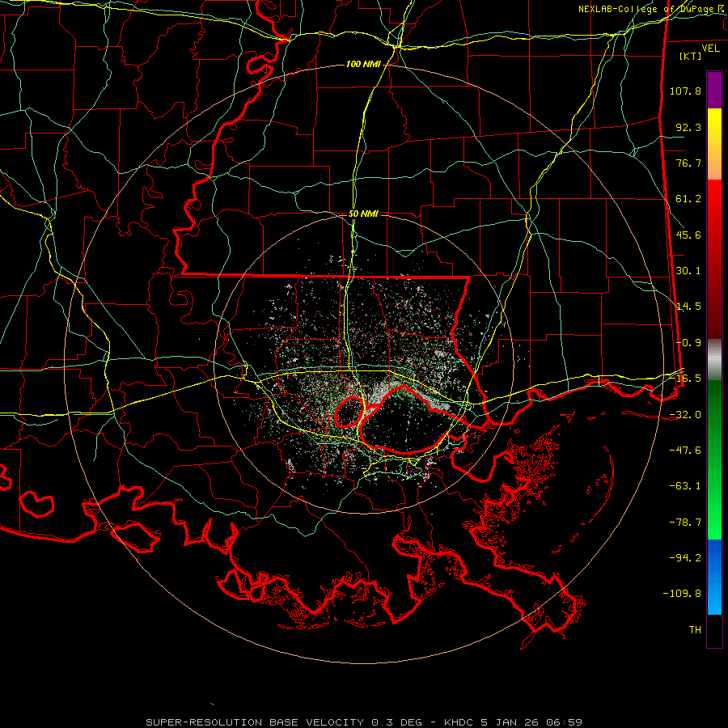
Task: Click the 92.3 scale value
Action: (x=688, y=127)
